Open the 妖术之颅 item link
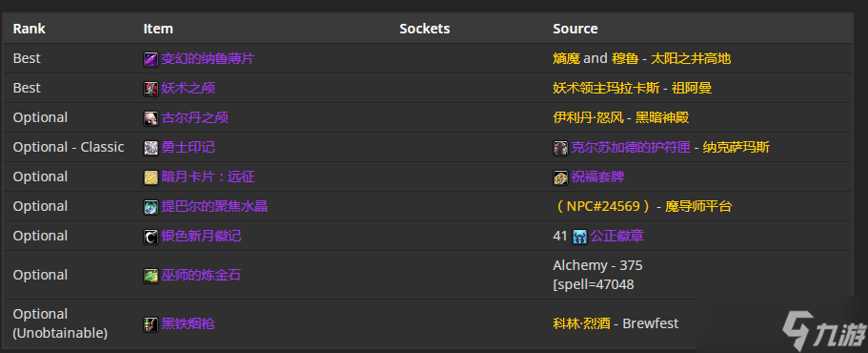The width and height of the screenshot is (868, 353). click(188, 88)
